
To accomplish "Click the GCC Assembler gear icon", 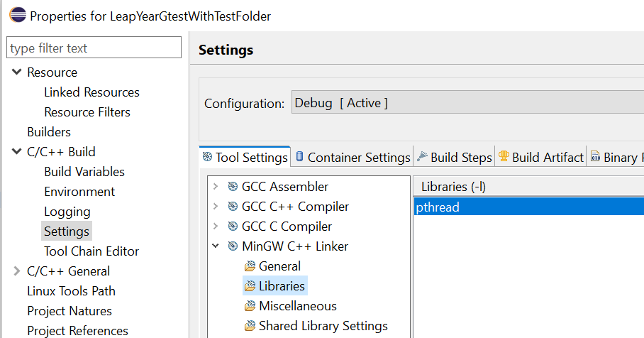I will tap(233, 187).
